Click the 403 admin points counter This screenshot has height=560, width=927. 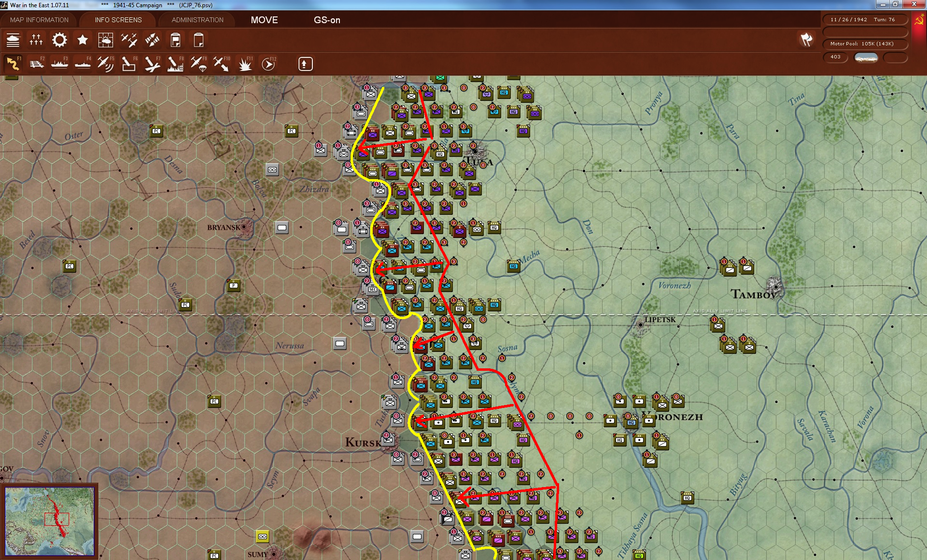click(836, 57)
